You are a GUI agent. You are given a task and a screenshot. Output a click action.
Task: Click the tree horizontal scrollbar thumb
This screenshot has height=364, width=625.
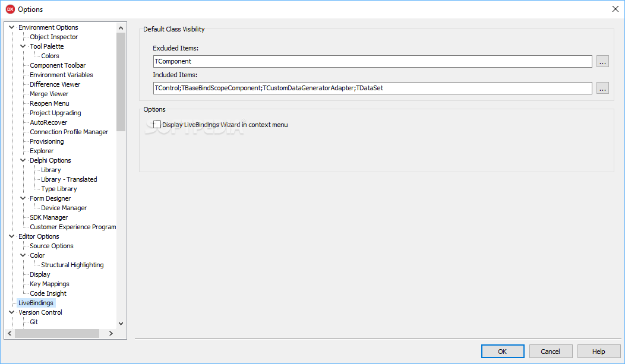(57, 333)
